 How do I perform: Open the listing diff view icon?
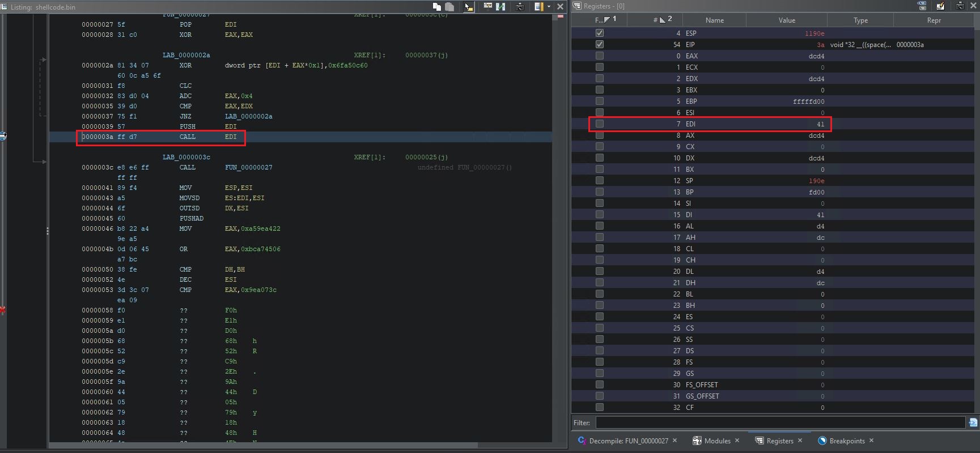(x=500, y=7)
